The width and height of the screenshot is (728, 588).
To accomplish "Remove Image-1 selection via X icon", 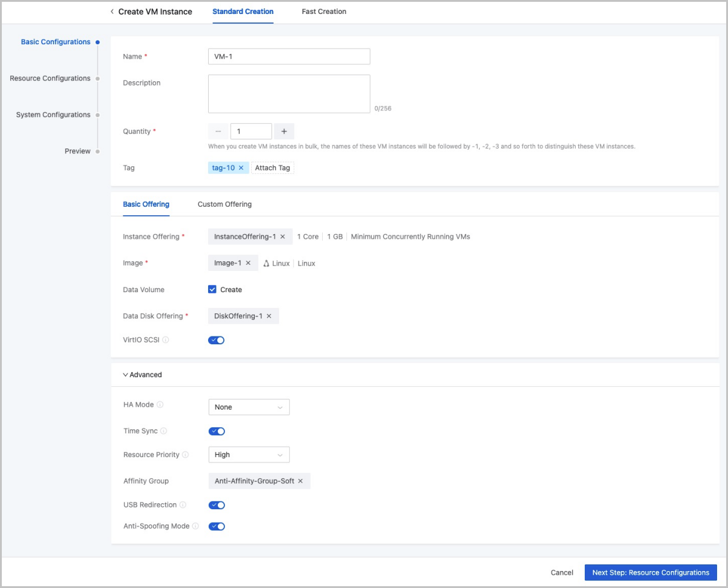I will pos(248,263).
